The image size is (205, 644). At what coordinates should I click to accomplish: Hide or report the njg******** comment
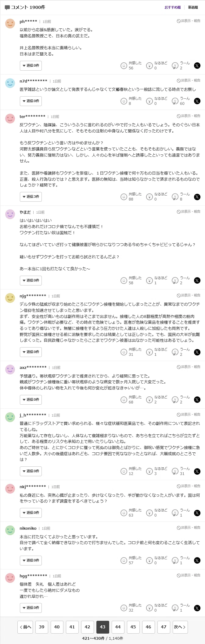pos(189,295)
